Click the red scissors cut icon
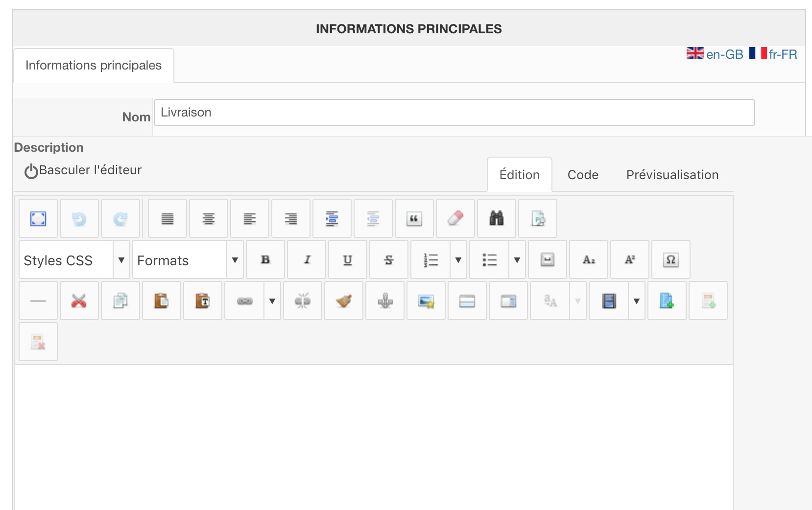The image size is (812, 510). point(79,301)
